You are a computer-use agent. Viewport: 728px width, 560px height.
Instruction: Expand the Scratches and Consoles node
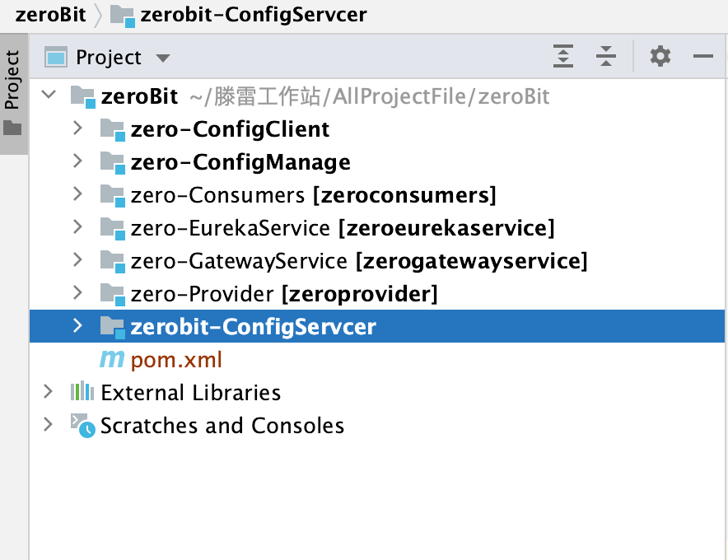tap(48, 424)
